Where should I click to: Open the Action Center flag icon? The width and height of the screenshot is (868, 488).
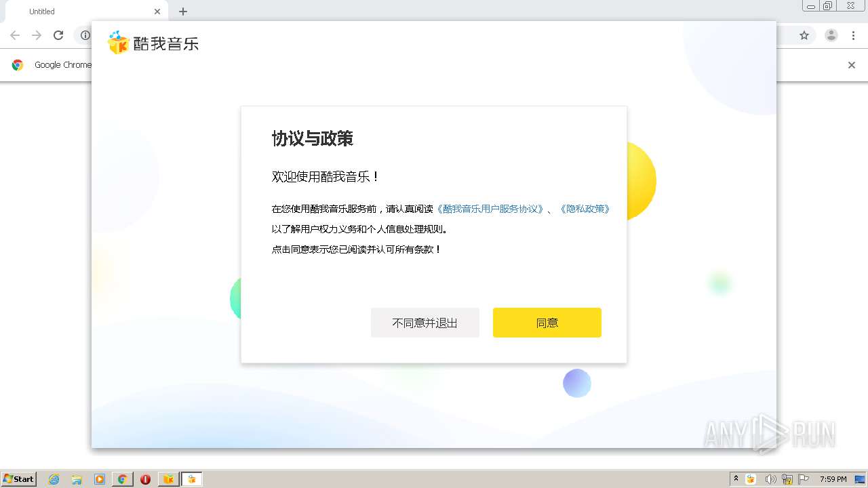[x=804, y=479]
